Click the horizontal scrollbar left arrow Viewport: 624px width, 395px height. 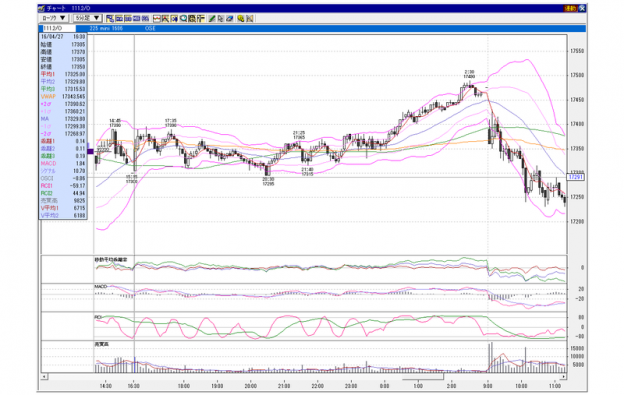(45, 376)
